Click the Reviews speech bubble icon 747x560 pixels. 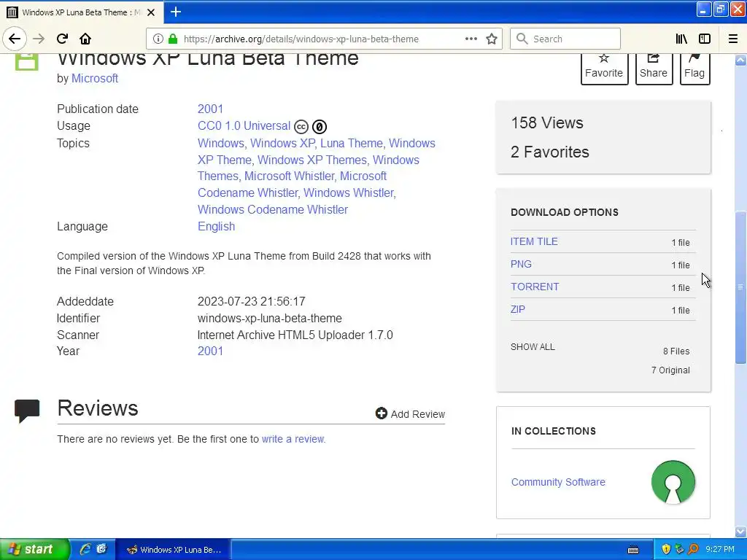[x=27, y=411]
